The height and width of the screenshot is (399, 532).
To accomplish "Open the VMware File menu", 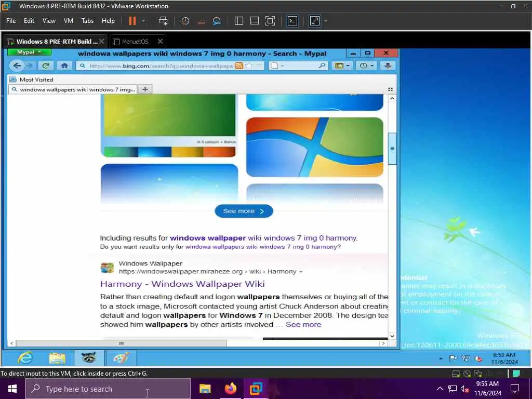I will 11,21.
